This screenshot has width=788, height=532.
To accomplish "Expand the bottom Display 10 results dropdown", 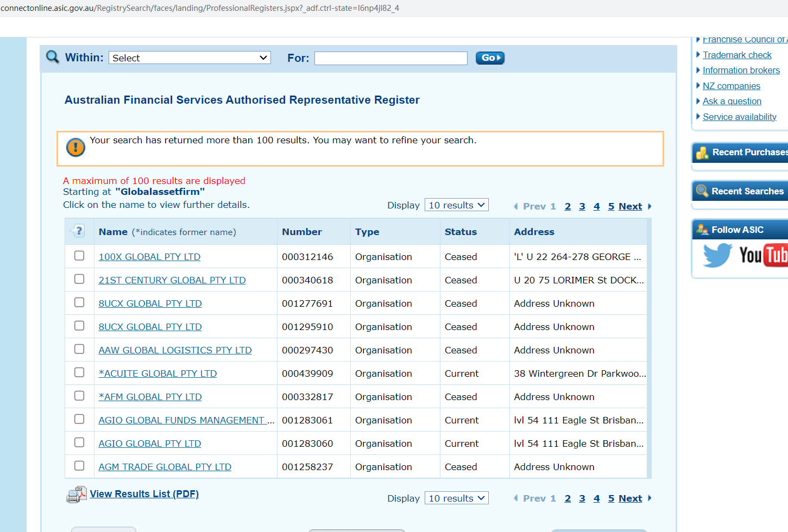I will pos(456,498).
